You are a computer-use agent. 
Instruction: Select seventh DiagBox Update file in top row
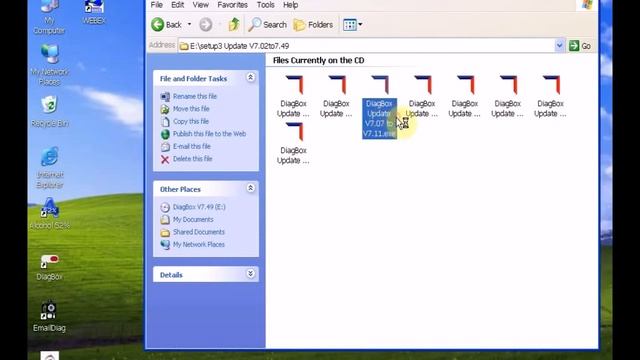click(551, 97)
